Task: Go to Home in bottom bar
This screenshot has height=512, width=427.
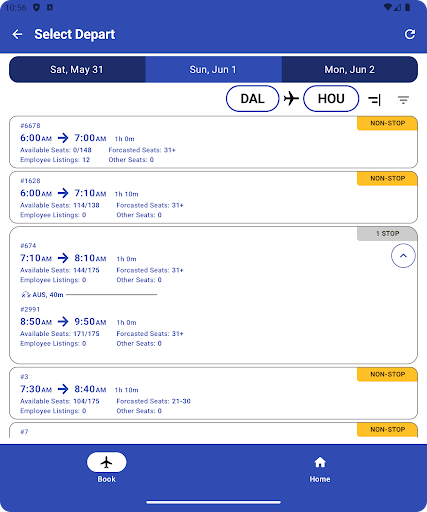Action: tap(320, 469)
